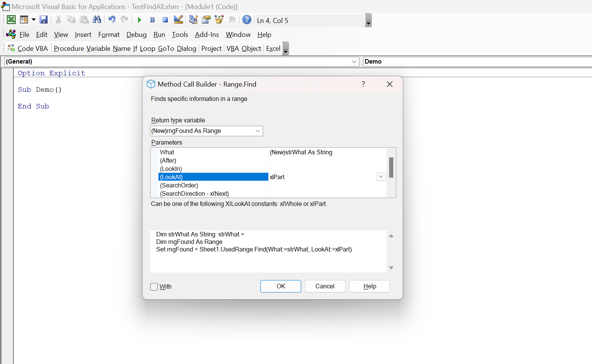Click the Paste clipboard icon
Screen dimensions: 592x364
(84, 20)
